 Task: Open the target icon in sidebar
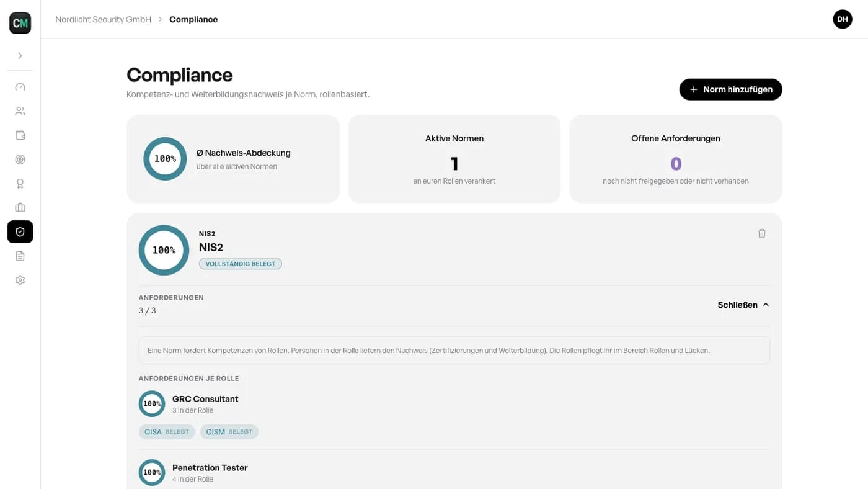[x=20, y=159]
